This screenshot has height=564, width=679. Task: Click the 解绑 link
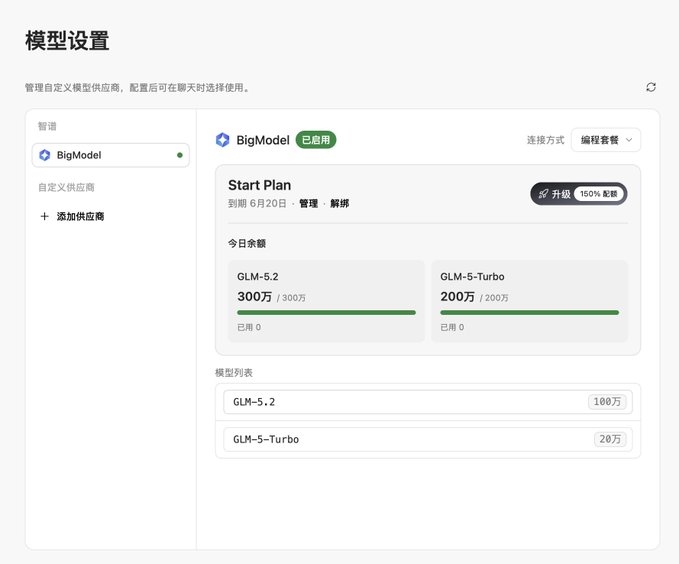click(340, 204)
